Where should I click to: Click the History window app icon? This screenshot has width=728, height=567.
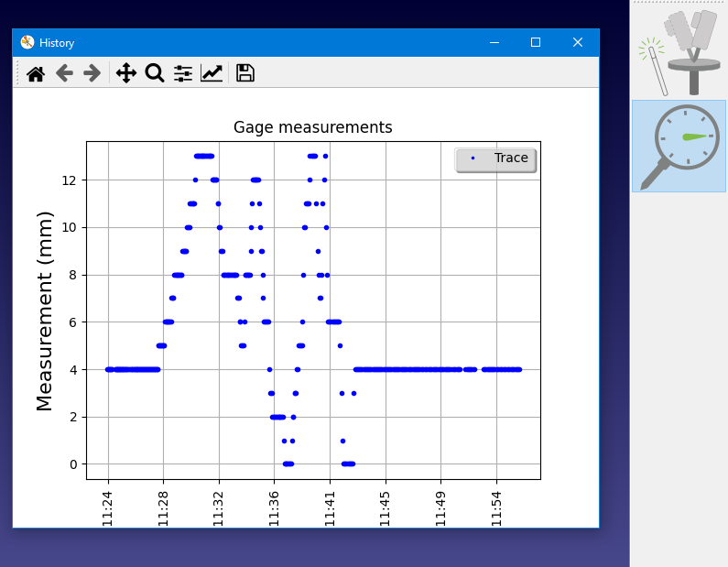coord(27,42)
